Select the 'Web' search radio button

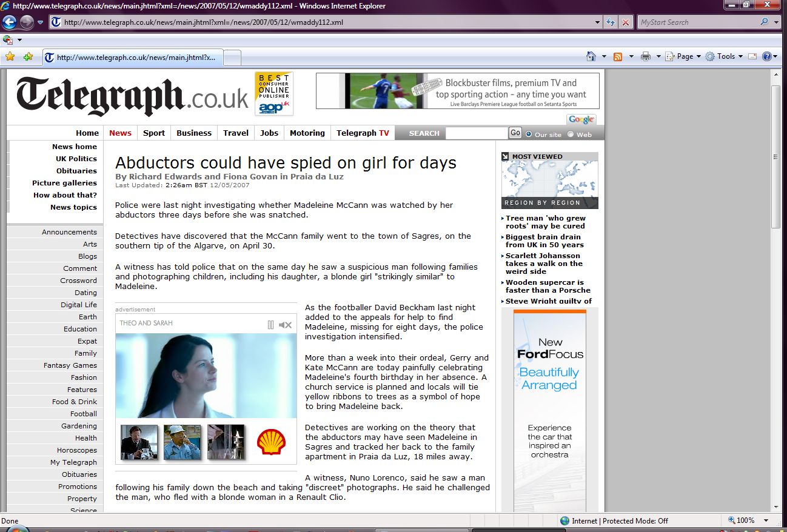point(571,134)
